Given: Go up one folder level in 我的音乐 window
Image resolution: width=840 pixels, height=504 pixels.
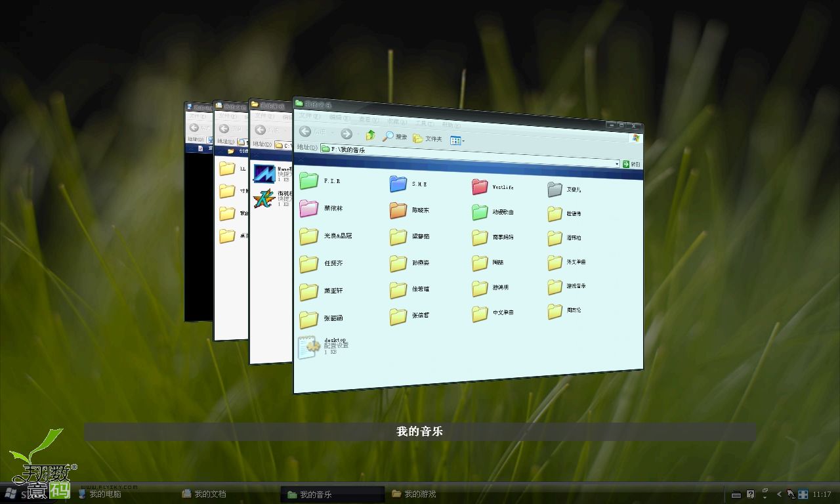Looking at the screenshot, I should point(370,135).
